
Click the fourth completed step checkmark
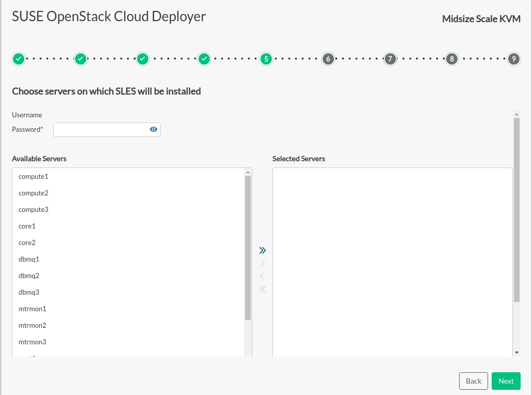point(204,59)
